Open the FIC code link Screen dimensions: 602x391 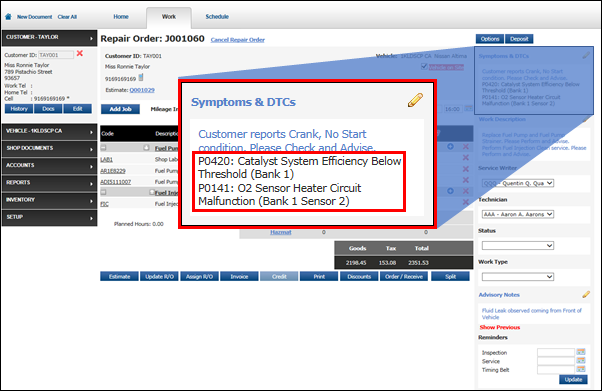point(104,204)
